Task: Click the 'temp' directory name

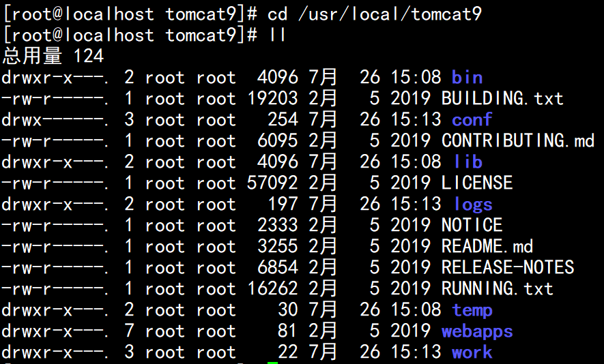Action: tap(472, 310)
